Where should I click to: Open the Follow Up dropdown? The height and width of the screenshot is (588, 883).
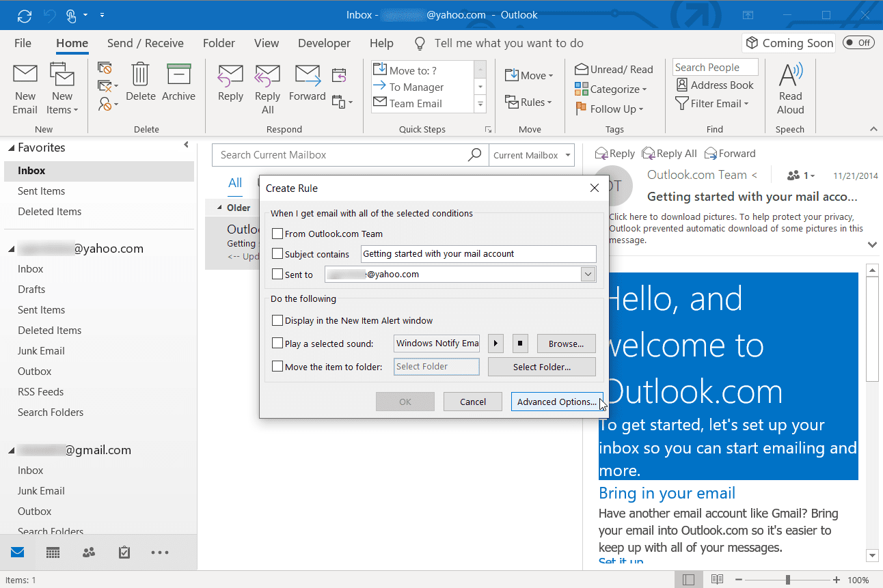point(609,109)
